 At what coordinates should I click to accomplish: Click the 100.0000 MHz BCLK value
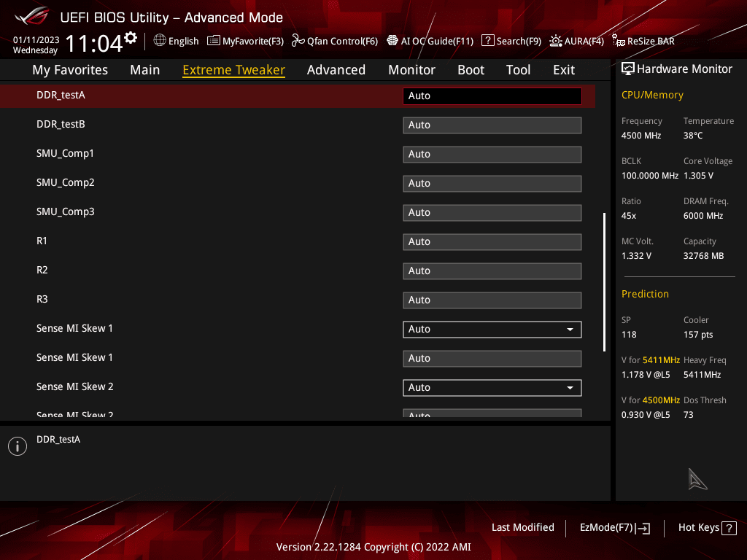(x=650, y=175)
